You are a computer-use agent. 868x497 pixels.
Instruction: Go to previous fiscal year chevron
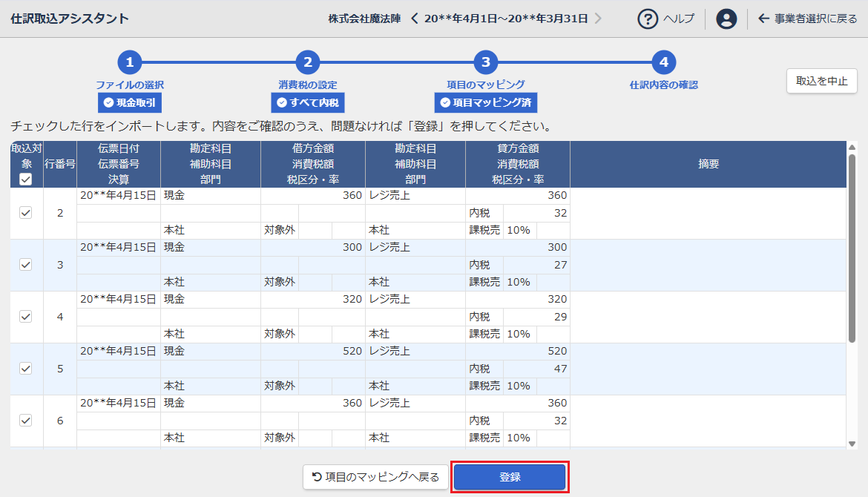tap(415, 19)
